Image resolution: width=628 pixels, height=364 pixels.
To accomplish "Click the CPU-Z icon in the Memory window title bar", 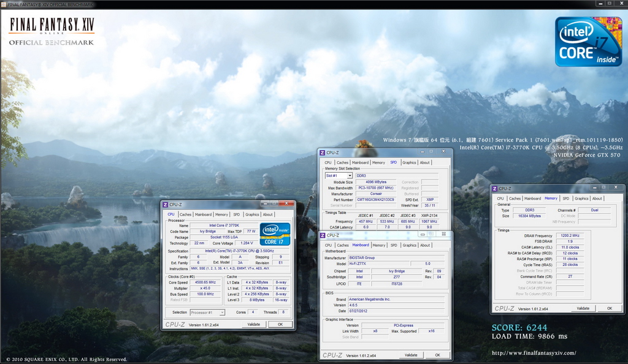I will 495,188.
